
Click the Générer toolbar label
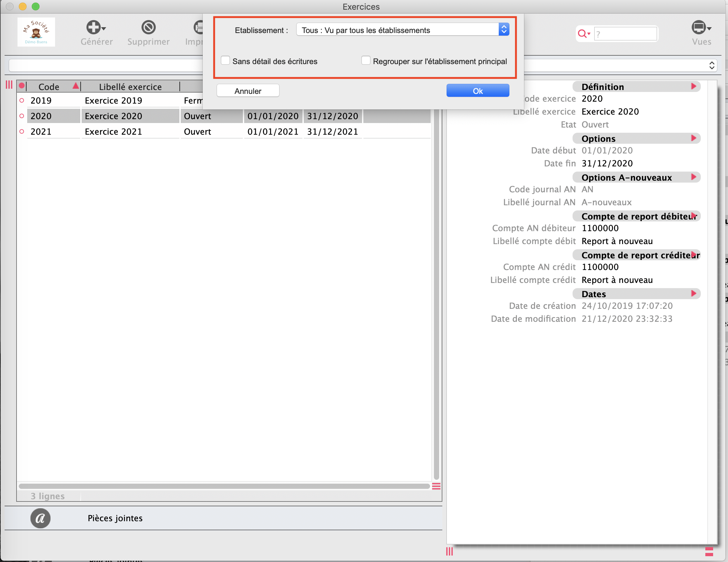pos(97,42)
